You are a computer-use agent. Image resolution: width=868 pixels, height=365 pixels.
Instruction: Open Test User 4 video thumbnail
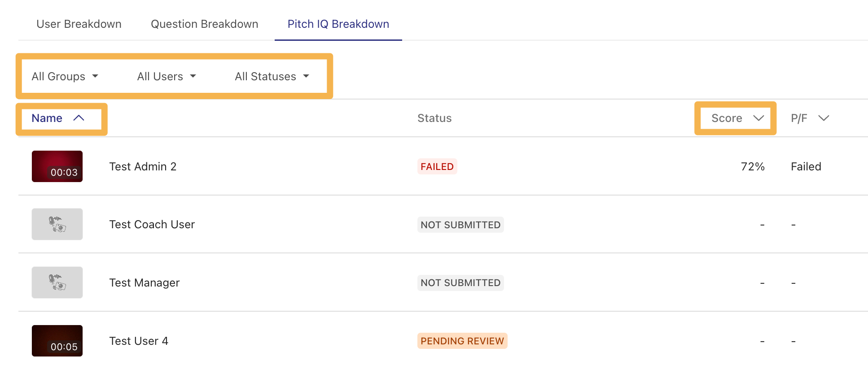point(57,341)
